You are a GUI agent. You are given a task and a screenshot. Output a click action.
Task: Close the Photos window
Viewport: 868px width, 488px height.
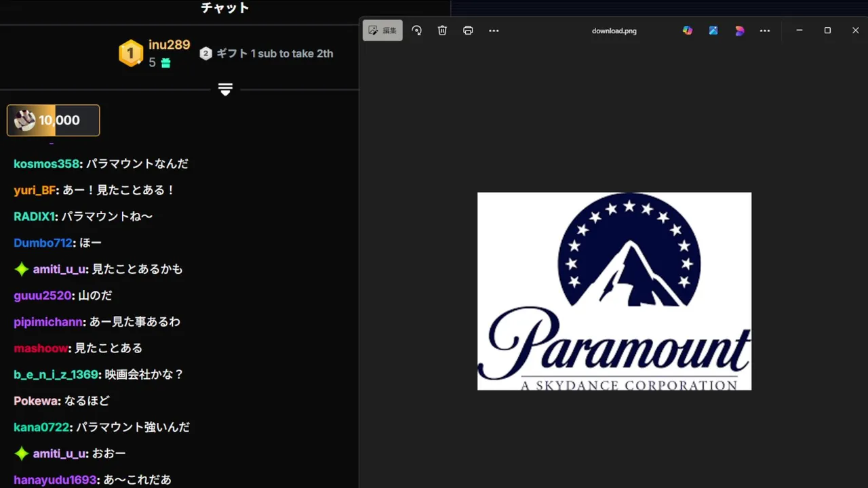click(855, 30)
